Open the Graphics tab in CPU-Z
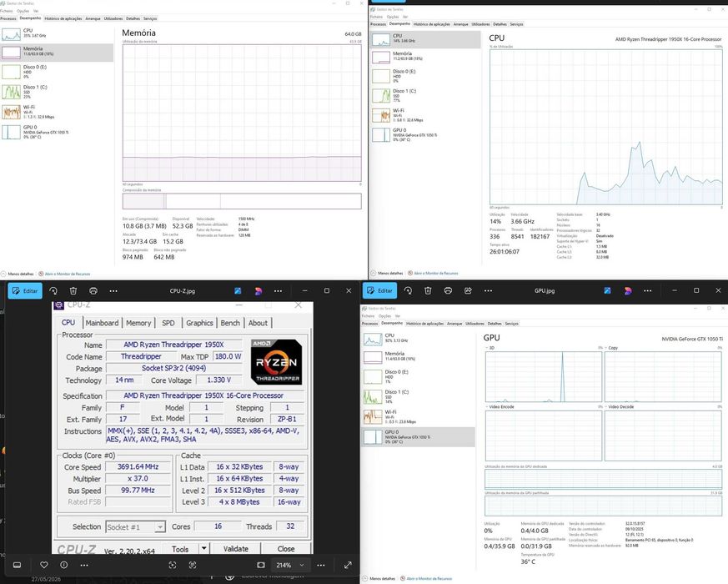Image resolution: width=728 pixels, height=584 pixels. [x=199, y=323]
